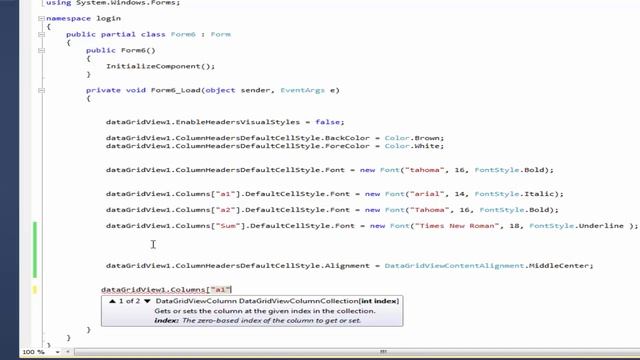Click 'Alignment' property in last header line
640x360 pixels.
[347, 266]
